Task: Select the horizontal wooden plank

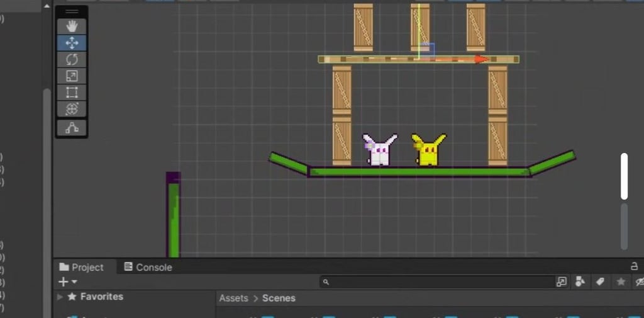Action: click(418, 59)
